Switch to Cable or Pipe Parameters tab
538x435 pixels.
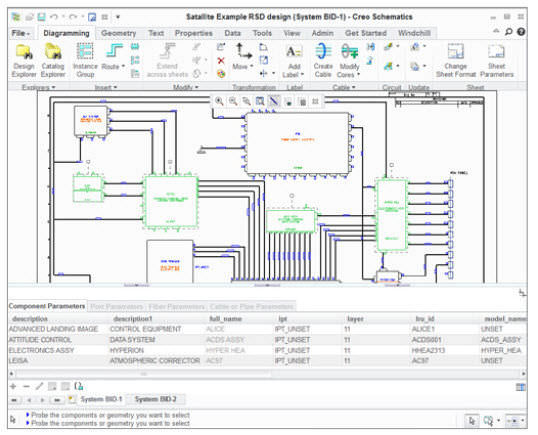252,306
